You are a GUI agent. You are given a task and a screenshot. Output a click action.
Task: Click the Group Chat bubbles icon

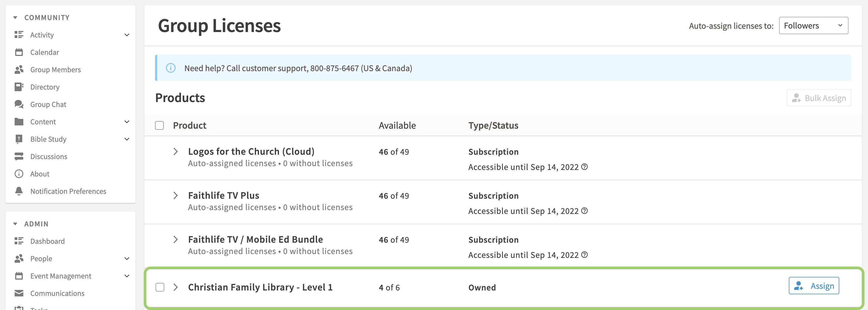coord(19,104)
